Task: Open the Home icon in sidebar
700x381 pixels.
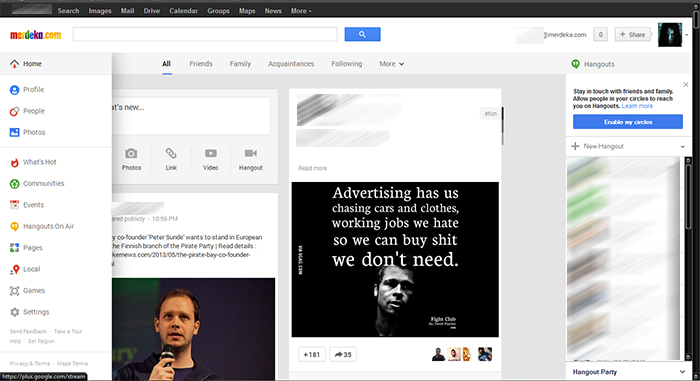Action: pyautogui.click(x=15, y=64)
